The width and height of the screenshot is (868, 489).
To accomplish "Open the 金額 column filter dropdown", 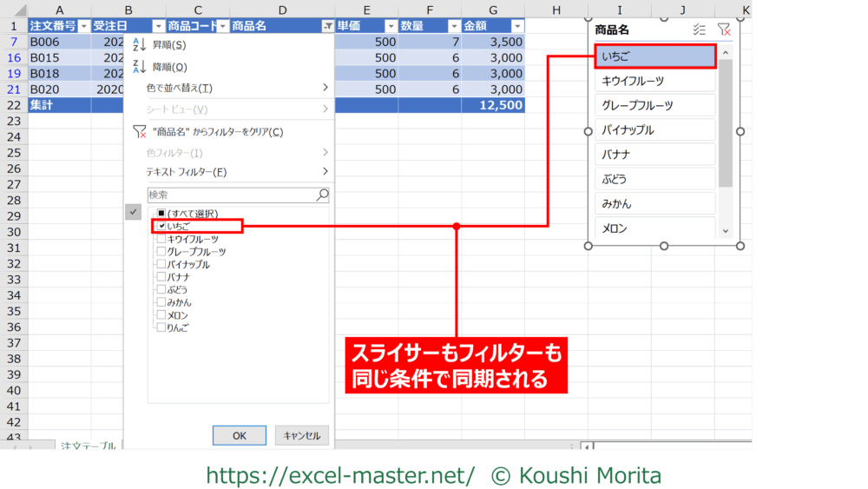I will click(517, 27).
